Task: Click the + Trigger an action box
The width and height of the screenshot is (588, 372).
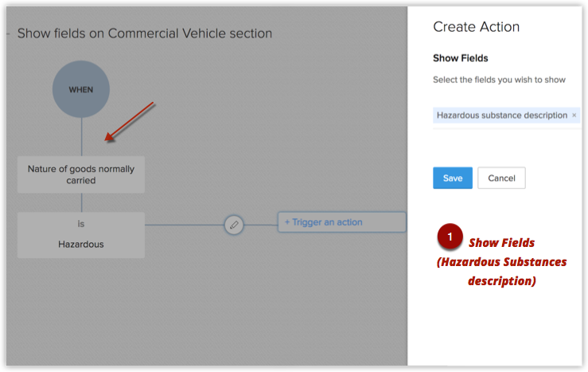Action: click(341, 222)
